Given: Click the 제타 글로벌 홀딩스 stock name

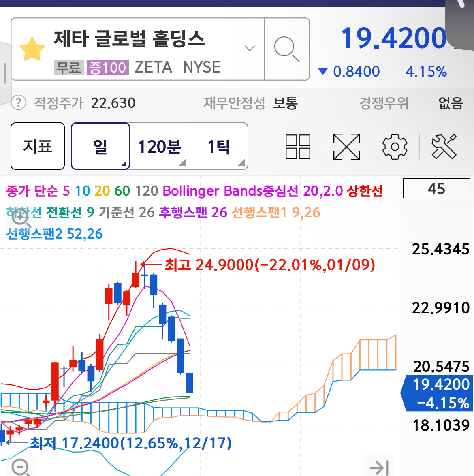Looking at the screenshot, I should coord(129,38).
